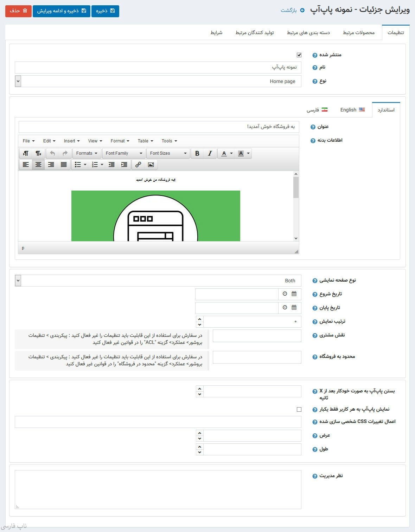Viewport: 415px width, 532px height.
Task: Open the Font Family dropdown
Action: pyautogui.click(x=124, y=153)
